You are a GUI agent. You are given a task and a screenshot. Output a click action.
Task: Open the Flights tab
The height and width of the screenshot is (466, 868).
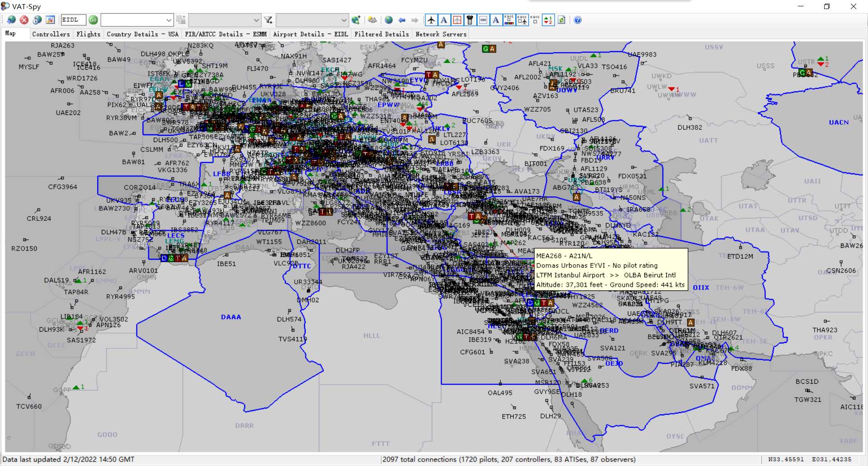pyautogui.click(x=88, y=34)
